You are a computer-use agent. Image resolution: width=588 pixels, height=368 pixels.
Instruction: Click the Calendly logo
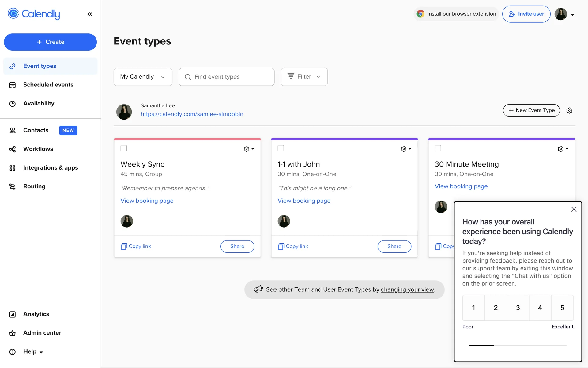(34, 14)
